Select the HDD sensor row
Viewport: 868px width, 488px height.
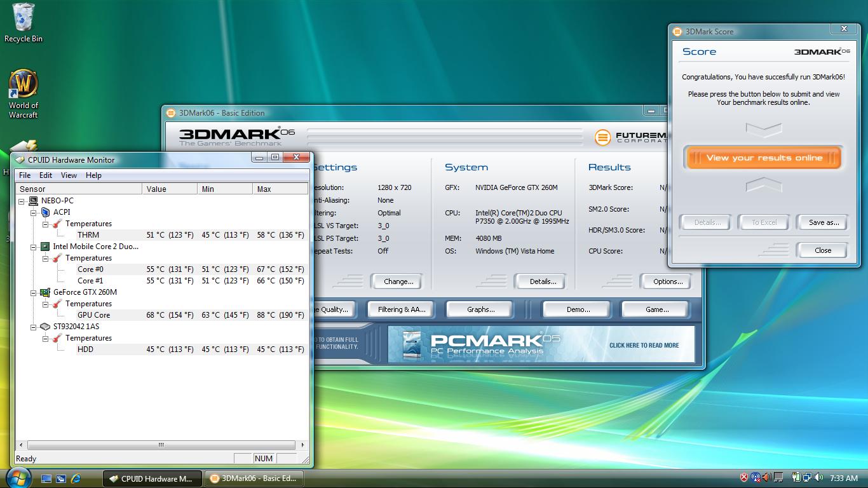191,349
